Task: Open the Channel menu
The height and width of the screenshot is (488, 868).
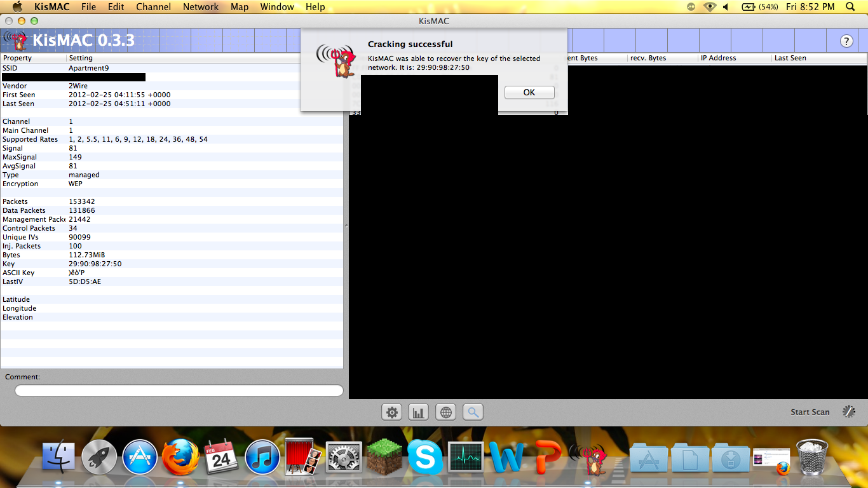Action: 154,7
